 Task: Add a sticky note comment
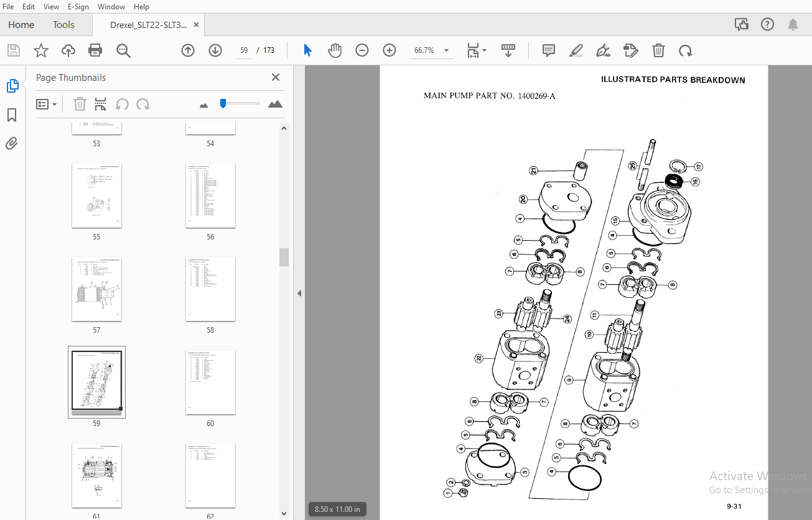pos(549,50)
